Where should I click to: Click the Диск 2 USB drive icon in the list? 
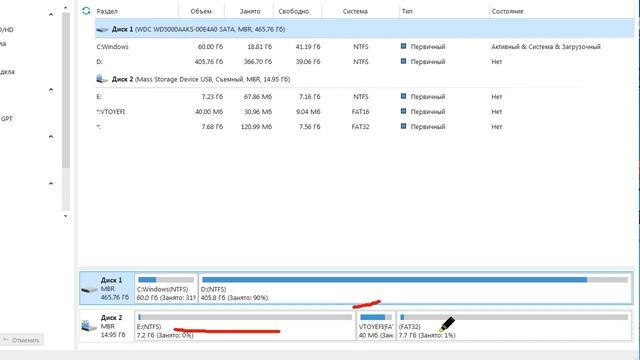coord(102,79)
